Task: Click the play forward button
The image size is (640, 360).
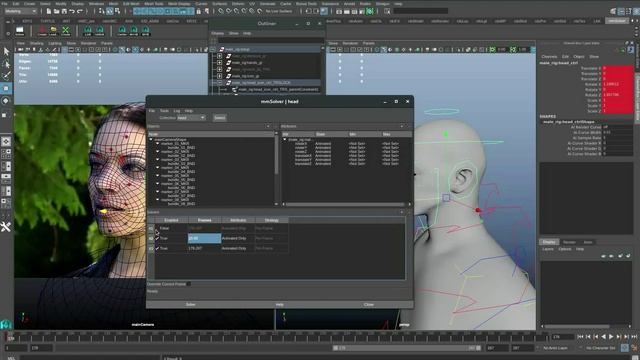Action: pyautogui.click(x=611, y=337)
